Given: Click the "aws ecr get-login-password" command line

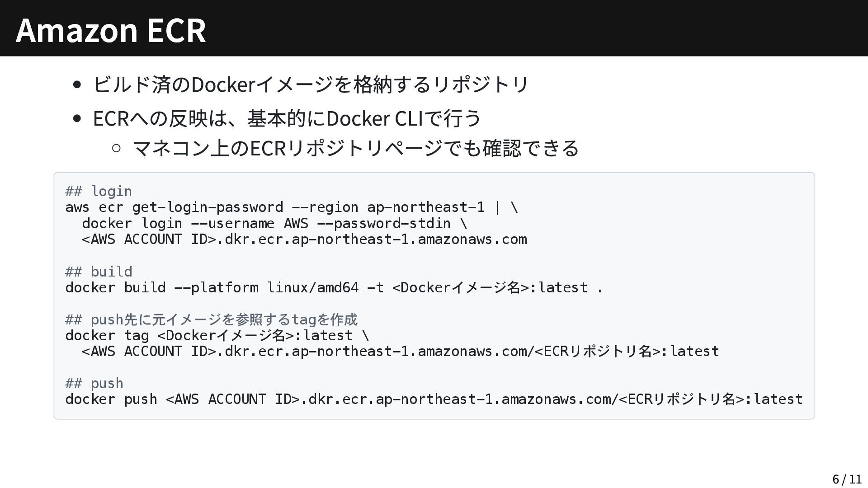Looking at the screenshot, I should click(291, 207).
